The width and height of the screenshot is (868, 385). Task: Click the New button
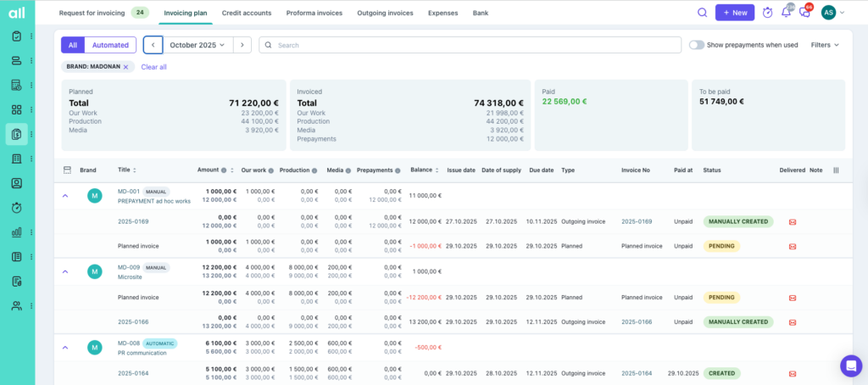(734, 13)
